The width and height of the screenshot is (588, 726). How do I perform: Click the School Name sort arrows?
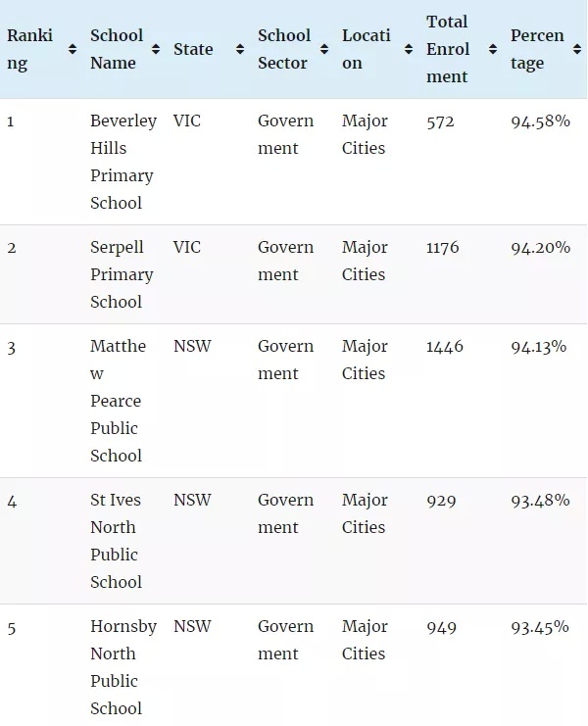pos(156,49)
